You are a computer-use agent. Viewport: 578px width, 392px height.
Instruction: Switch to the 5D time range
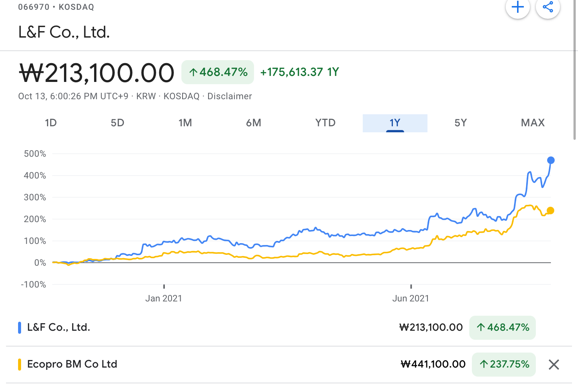[x=117, y=123]
